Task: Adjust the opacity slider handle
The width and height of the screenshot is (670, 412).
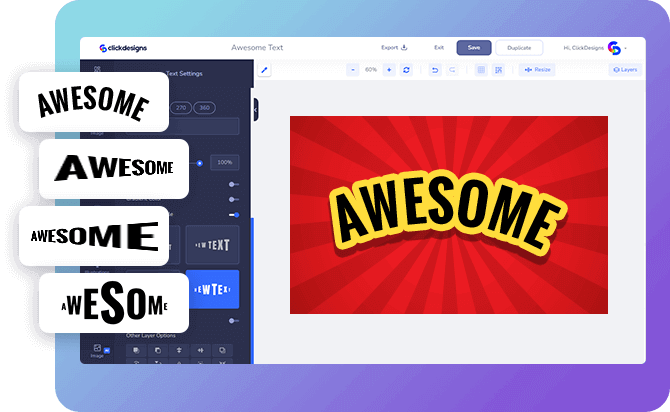Action: click(x=199, y=162)
